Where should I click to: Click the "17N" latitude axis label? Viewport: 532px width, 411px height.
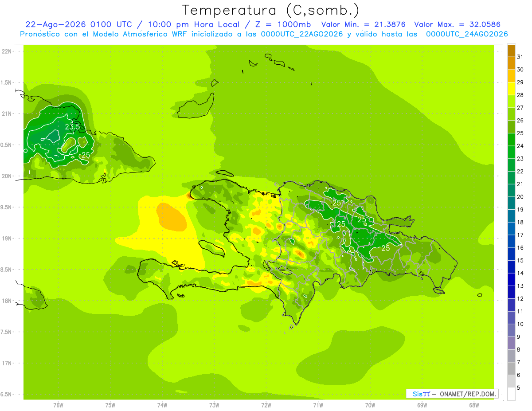point(6,363)
